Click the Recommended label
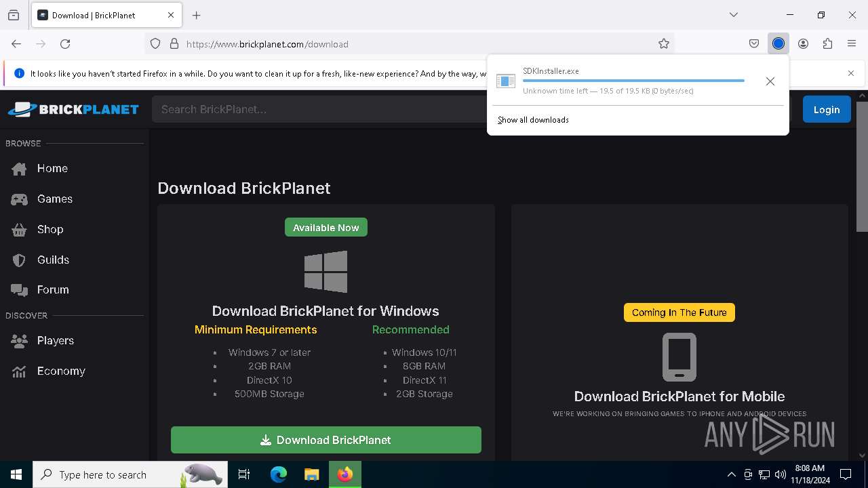The width and height of the screenshot is (868, 488). [411, 329]
